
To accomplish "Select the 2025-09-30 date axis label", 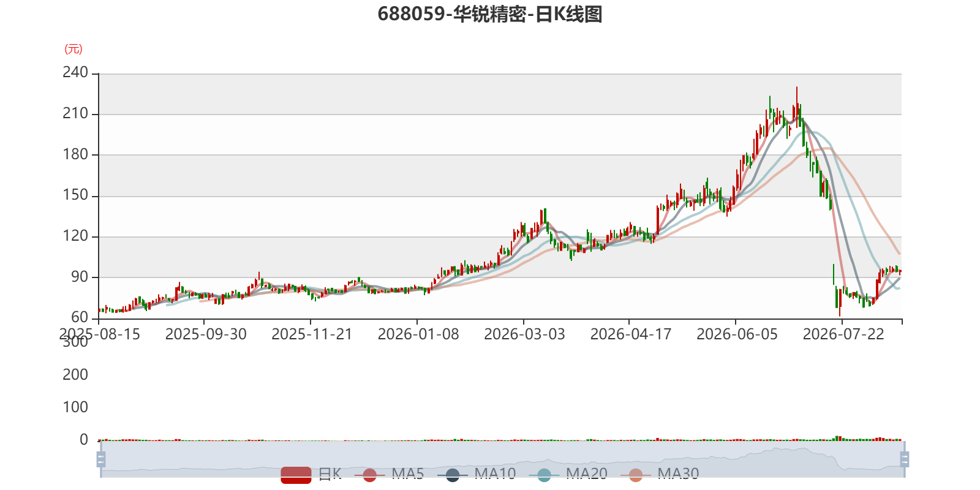I will [x=206, y=334].
